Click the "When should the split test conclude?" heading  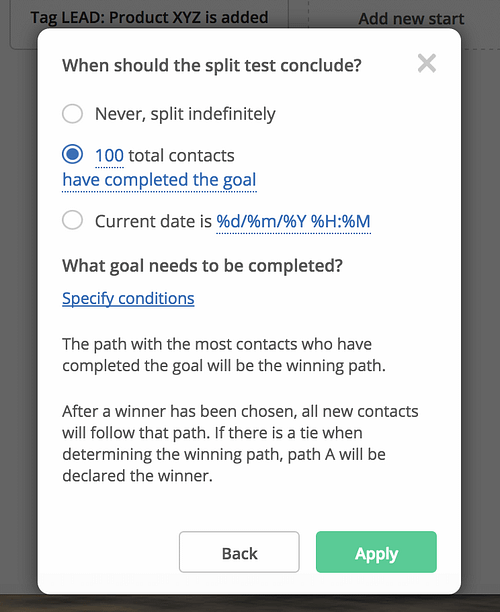[x=212, y=65]
